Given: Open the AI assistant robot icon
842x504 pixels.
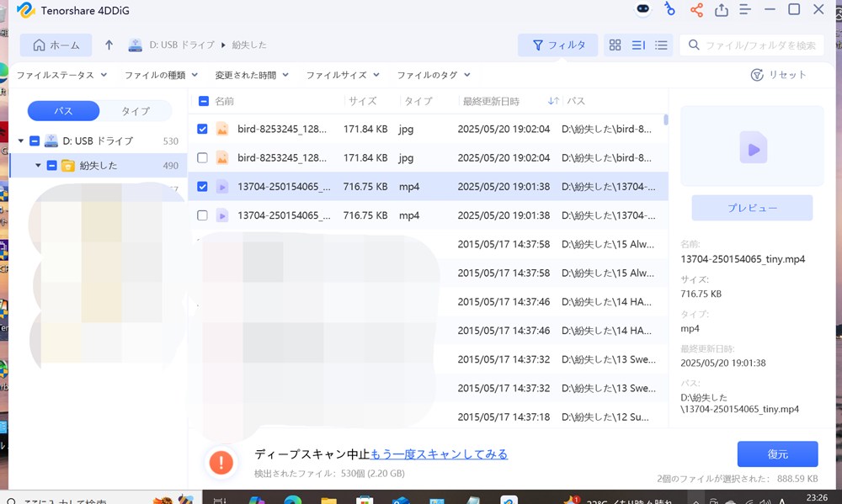Looking at the screenshot, I should point(643,10).
